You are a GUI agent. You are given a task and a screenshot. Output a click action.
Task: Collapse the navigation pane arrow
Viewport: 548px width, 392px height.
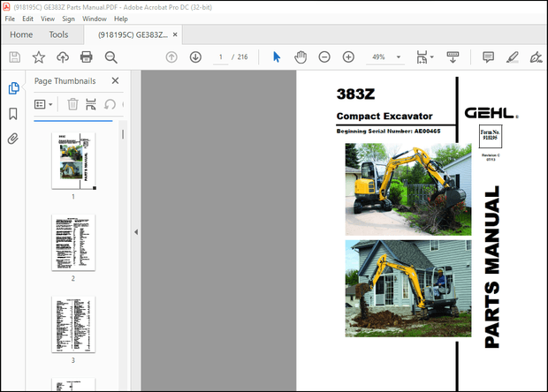tap(136, 232)
